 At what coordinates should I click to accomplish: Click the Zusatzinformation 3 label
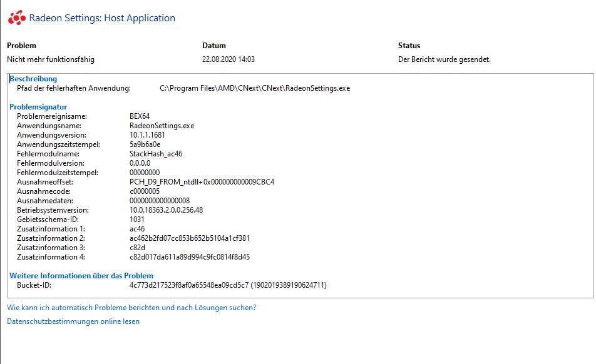[51, 248]
